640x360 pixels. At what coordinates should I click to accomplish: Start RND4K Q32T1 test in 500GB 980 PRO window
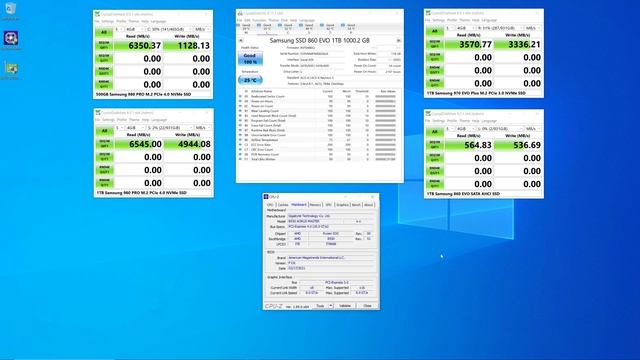coord(104,71)
